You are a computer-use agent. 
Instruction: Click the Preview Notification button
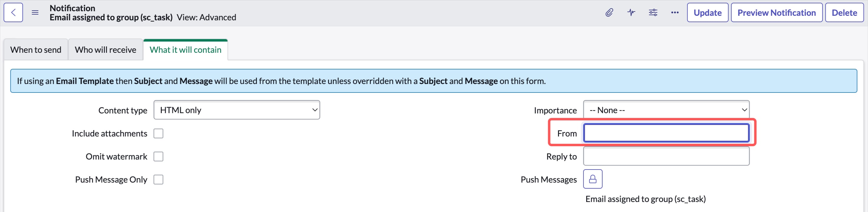[776, 12]
